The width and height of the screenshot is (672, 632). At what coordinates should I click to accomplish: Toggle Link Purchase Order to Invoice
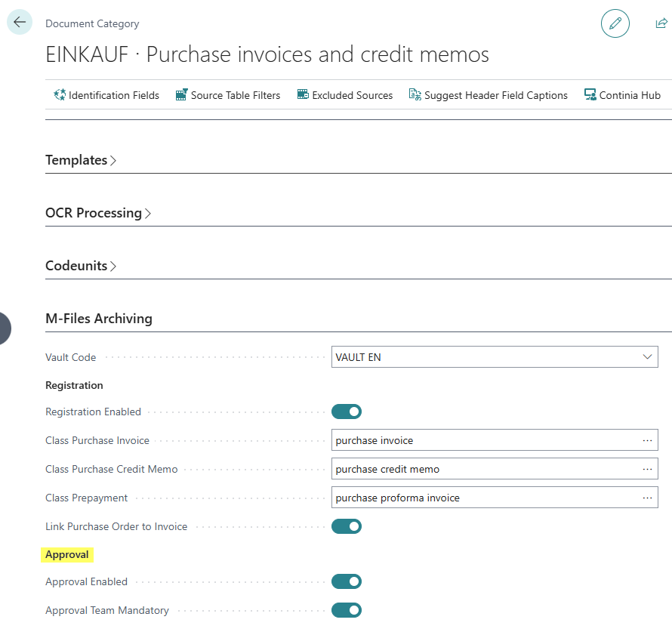(347, 526)
